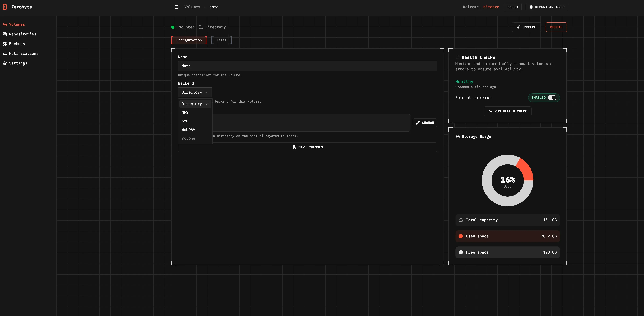Viewport: 644px width, 316px height.
Task: Open Settings via the gear icon
Action: tap(5, 63)
